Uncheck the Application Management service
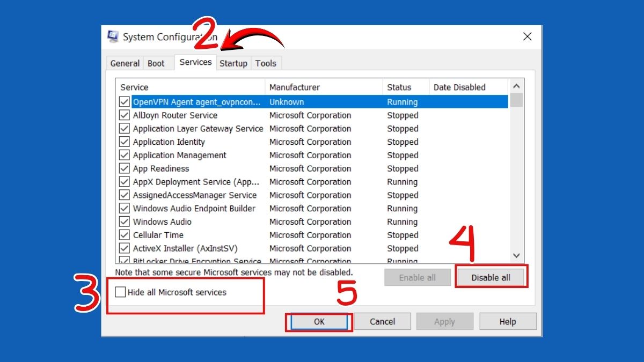This screenshot has width=644, height=362. [124, 155]
